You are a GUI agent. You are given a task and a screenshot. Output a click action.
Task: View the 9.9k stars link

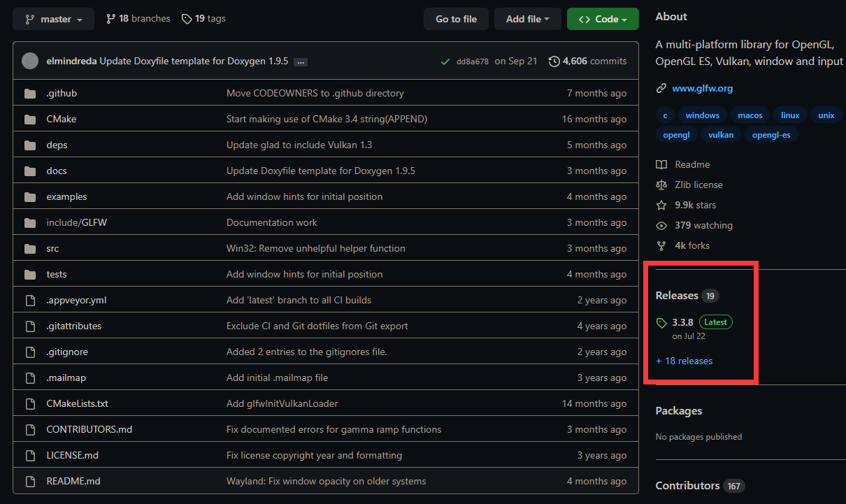686,205
